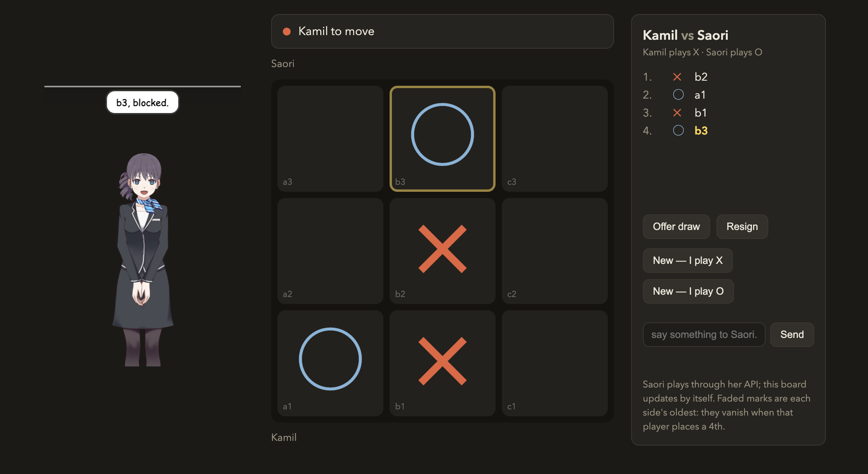
Task: Send the chat message to Saori
Action: [792, 334]
